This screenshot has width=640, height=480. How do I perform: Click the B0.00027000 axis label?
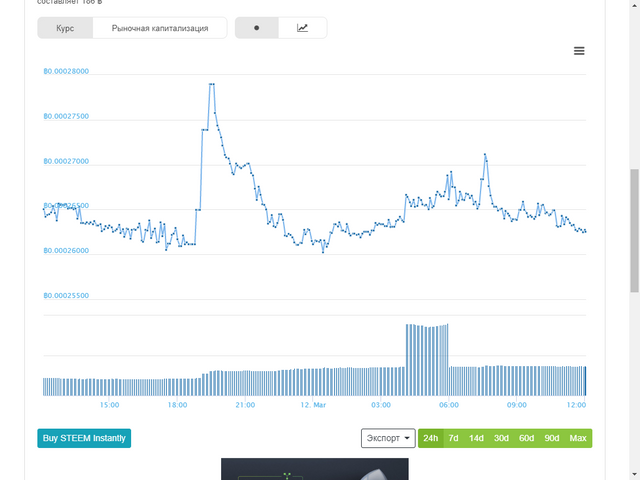coord(66,161)
